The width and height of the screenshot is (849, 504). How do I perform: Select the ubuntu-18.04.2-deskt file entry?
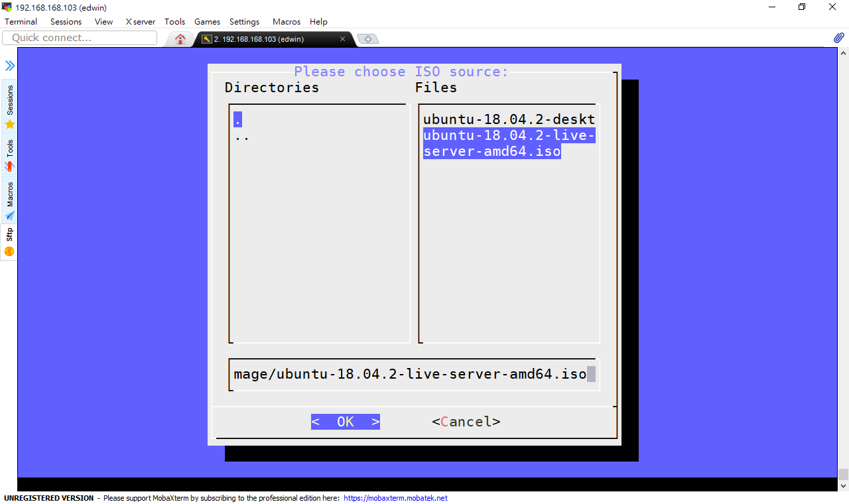point(509,119)
